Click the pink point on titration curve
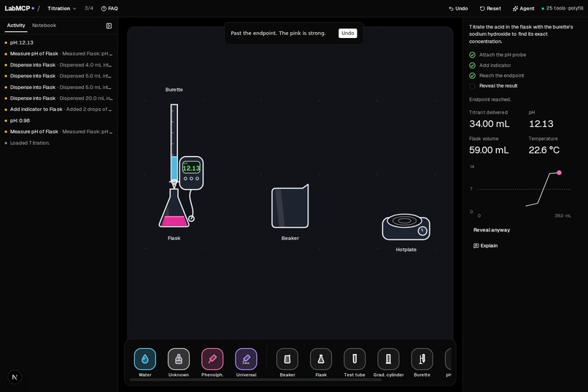 click(559, 172)
